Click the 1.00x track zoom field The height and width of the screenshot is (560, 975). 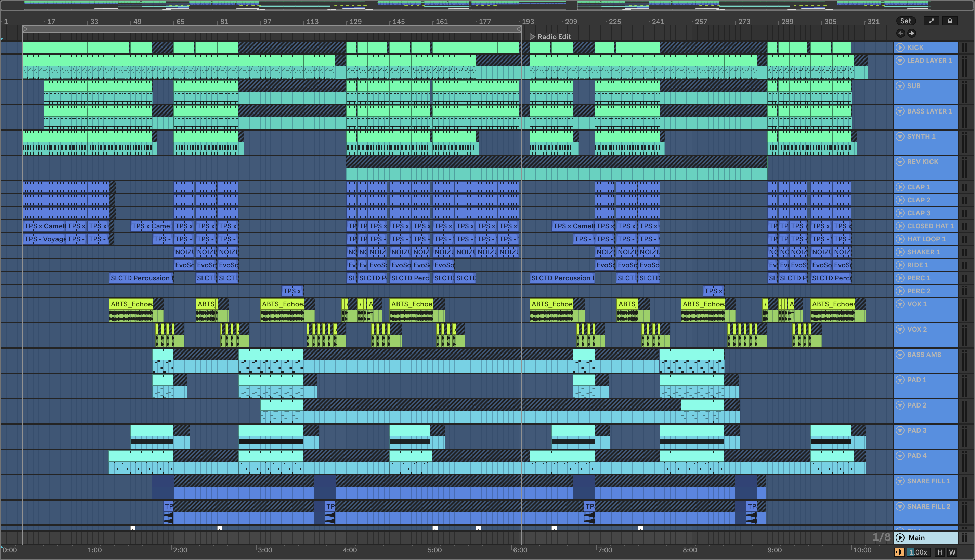click(x=918, y=552)
